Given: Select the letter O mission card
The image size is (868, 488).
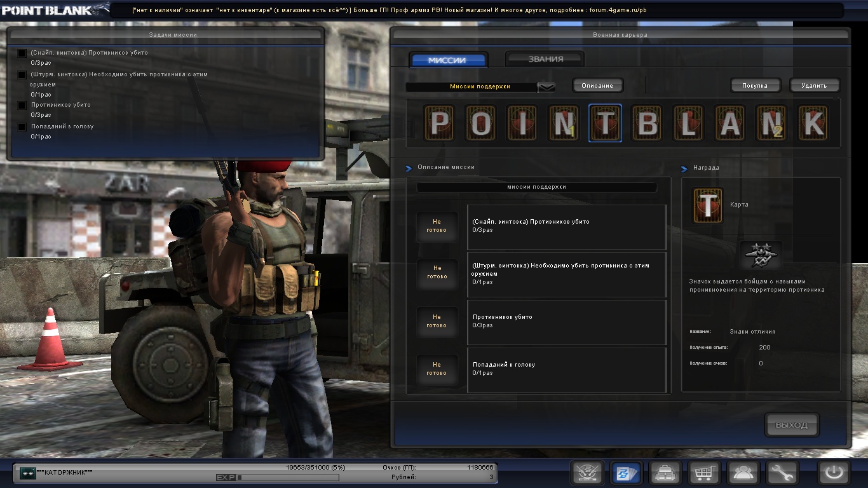Looking at the screenshot, I should click(x=480, y=123).
